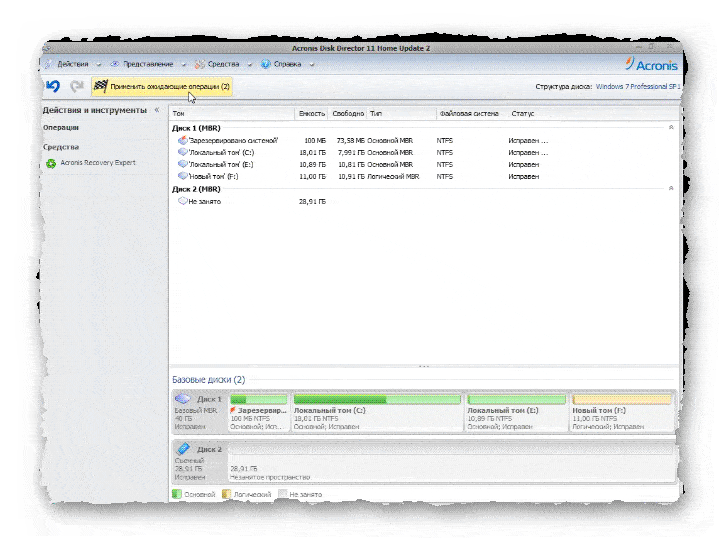Viewport: 723px width, 540px height.
Task: Collapse the Диск 2 (MBR) group
Action: (x=671, y=188)
